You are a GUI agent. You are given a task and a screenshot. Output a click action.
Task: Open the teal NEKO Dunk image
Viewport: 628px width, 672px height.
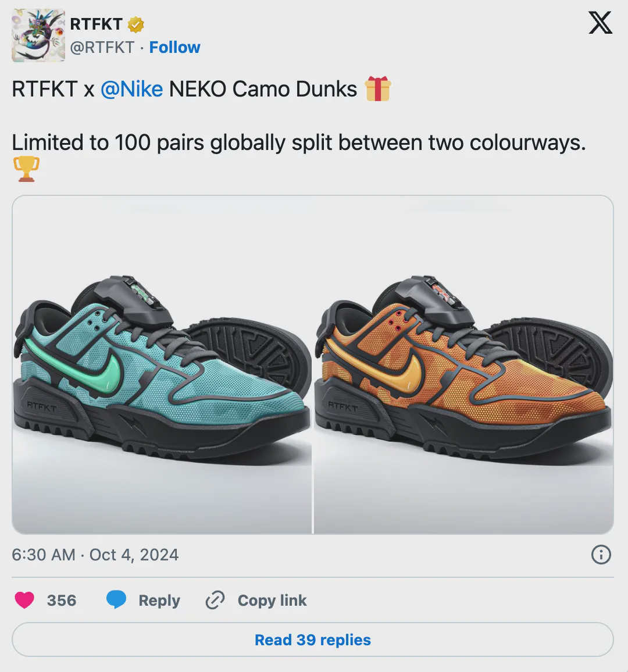coord(162,364)
